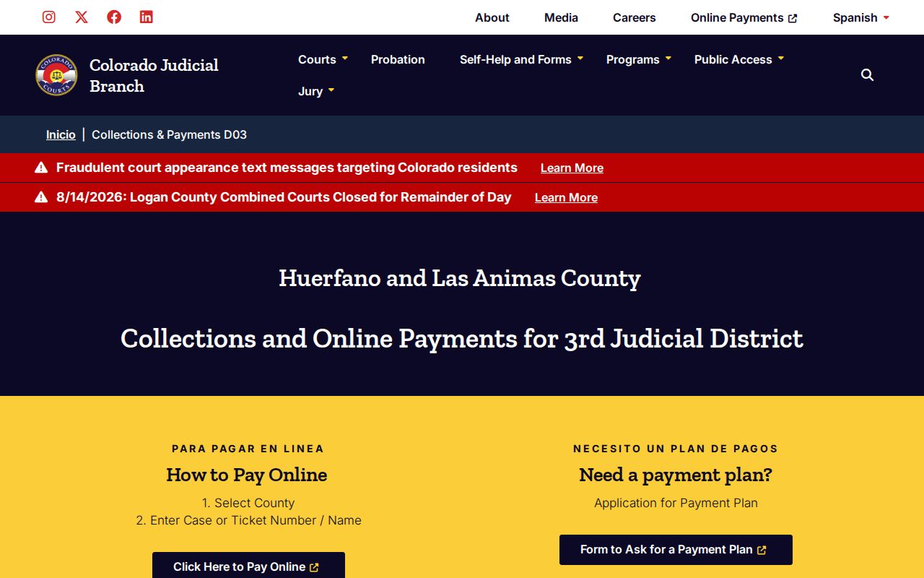Click the warning icon beside Logan County alert
The height and width of the screenshot is (578, 924).
pyautogui.click(x=41, y=197)
